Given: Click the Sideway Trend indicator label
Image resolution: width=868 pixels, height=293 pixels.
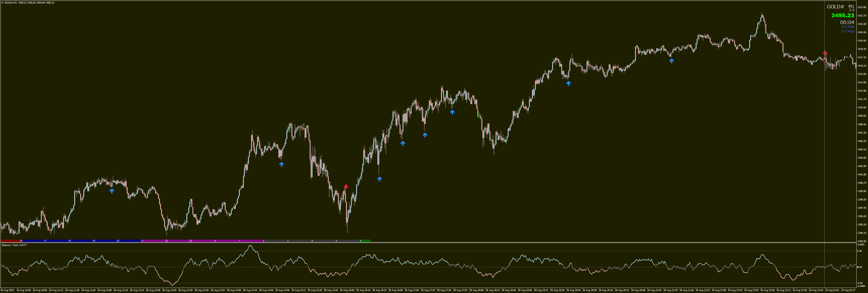Looking at the screenshot, I should [14, 245].
